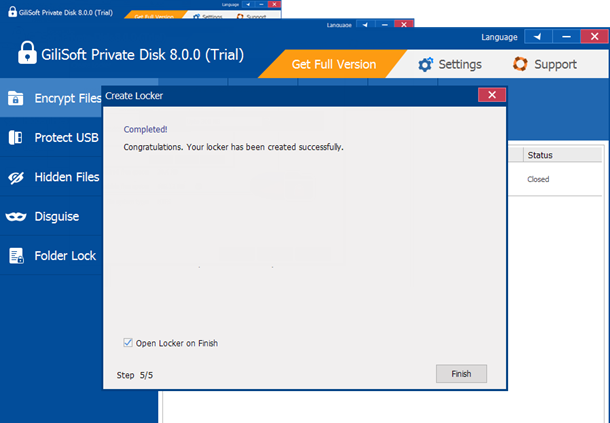Screen dimensions: 610x423
Task: Close the Create Locker dialog
Action: tap(492, 95)
